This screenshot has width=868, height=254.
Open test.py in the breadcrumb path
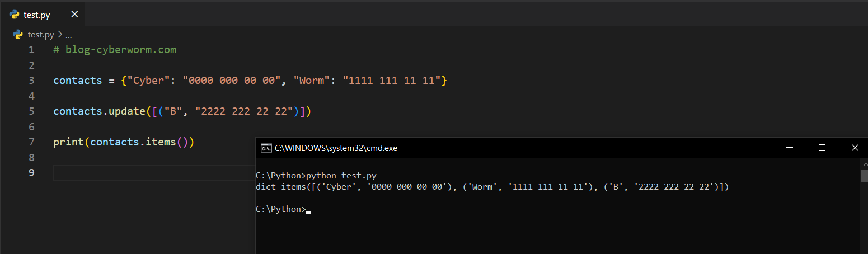[x=40, y=35]
